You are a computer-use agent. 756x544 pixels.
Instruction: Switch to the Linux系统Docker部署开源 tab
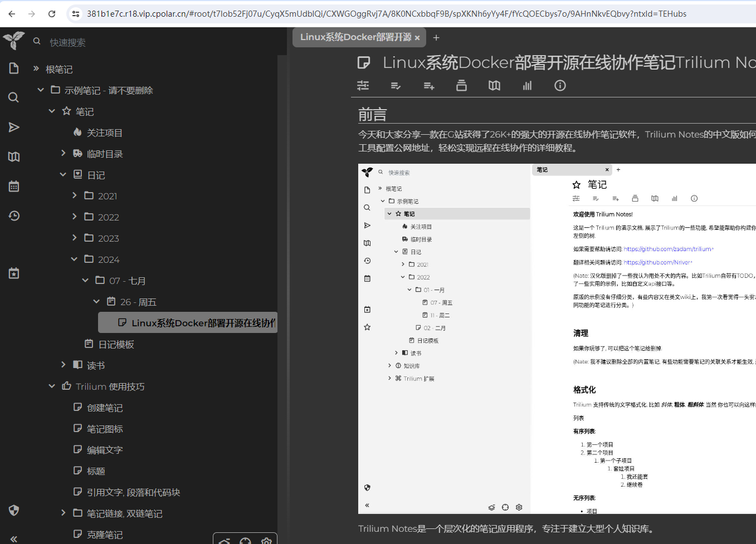point(355,37)
